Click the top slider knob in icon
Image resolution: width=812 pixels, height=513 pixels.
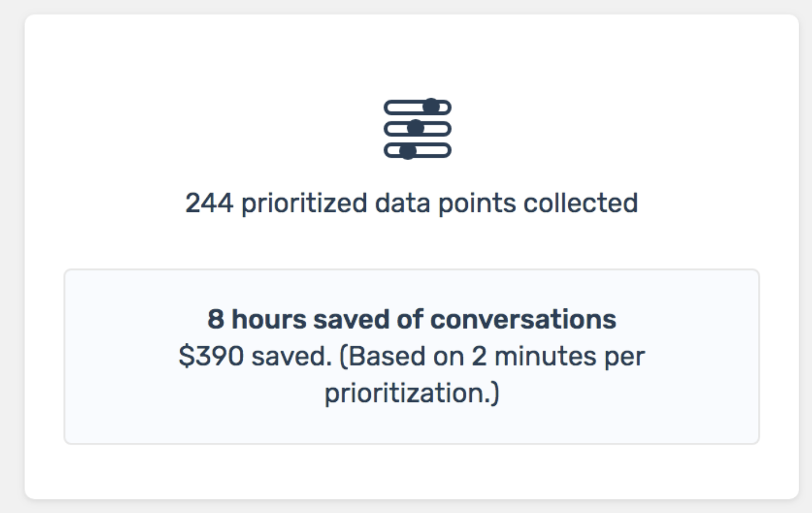(x=431, y=107)
